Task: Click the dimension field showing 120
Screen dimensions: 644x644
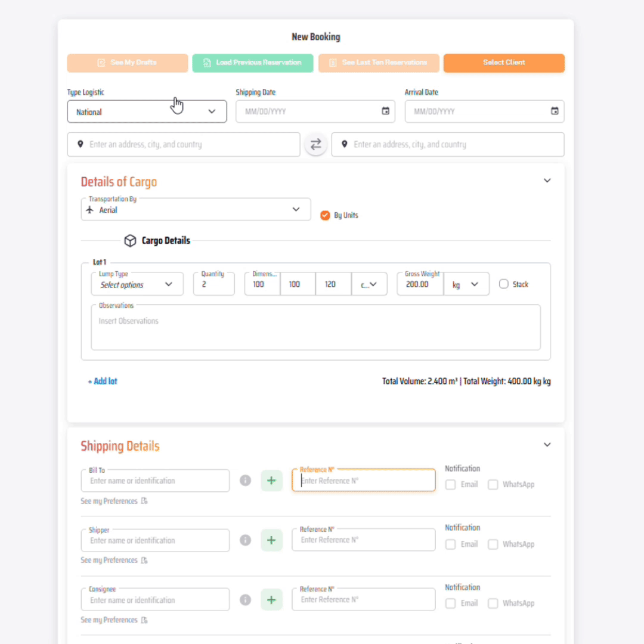Action: click(333, 284)
